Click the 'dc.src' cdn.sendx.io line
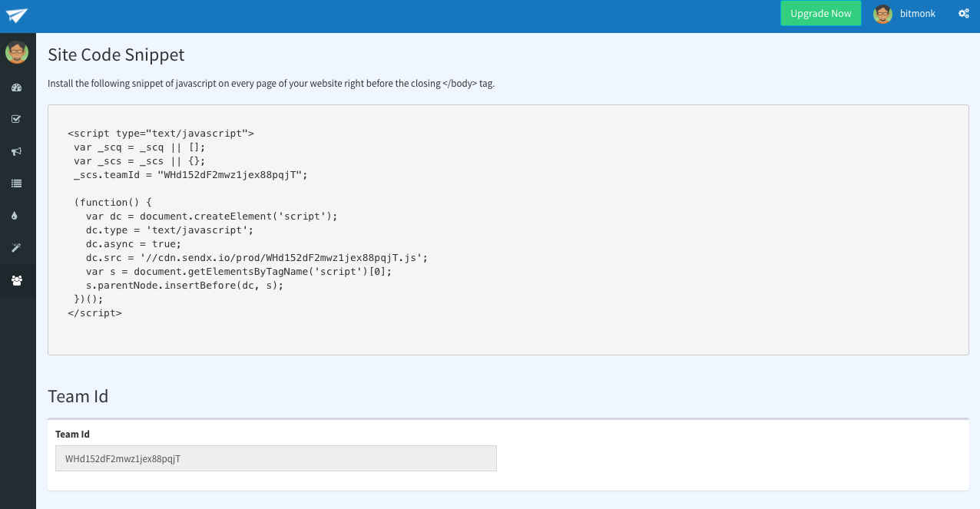Image resolution: width=980 pixels, height=509 pixels. [x=257, y=258]
